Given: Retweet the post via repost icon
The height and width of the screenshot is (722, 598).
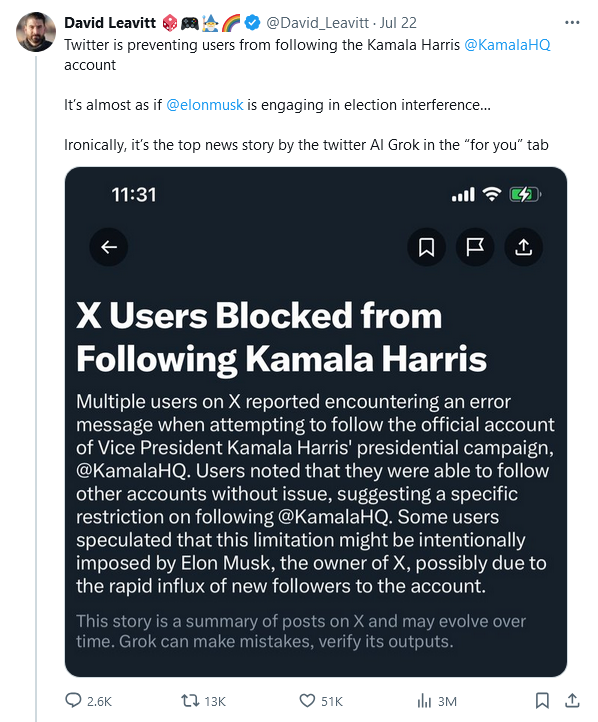Looking at the screenshot, I should tap(190, 701).
